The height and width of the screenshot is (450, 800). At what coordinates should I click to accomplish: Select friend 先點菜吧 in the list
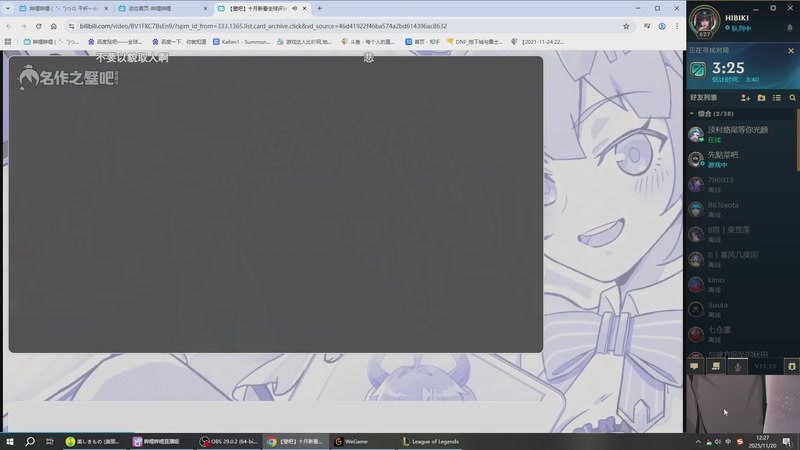(741, 159)
